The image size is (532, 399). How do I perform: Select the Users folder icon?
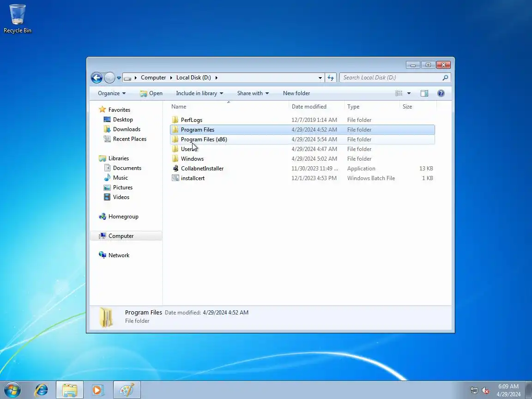pyautogui.click(x=175, y=149)
